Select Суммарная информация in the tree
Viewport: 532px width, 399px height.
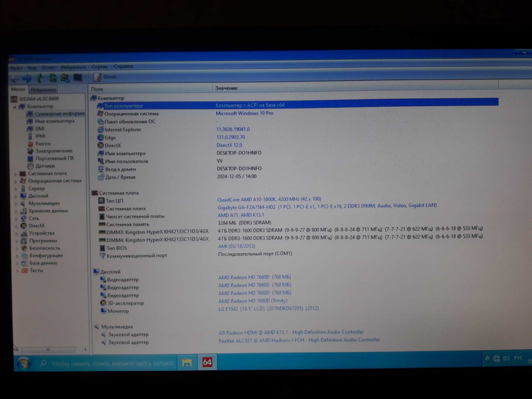point(60,114)
